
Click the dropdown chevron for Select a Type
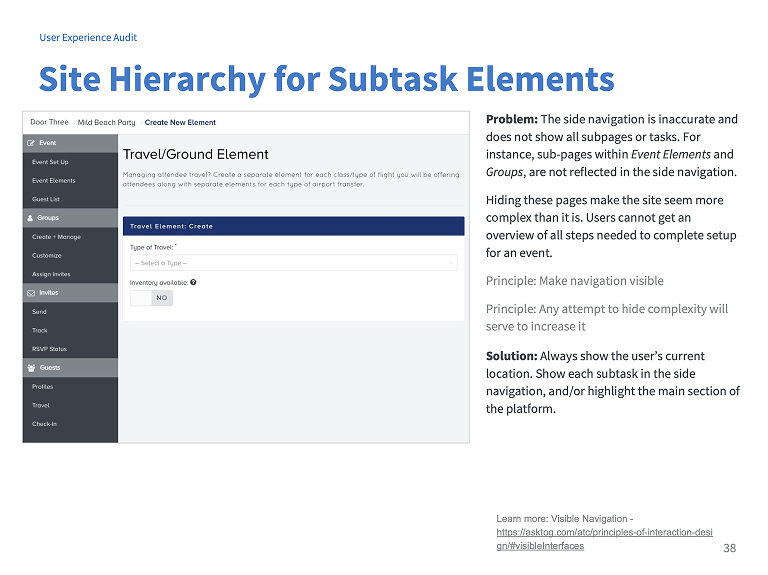pos(450,263)
